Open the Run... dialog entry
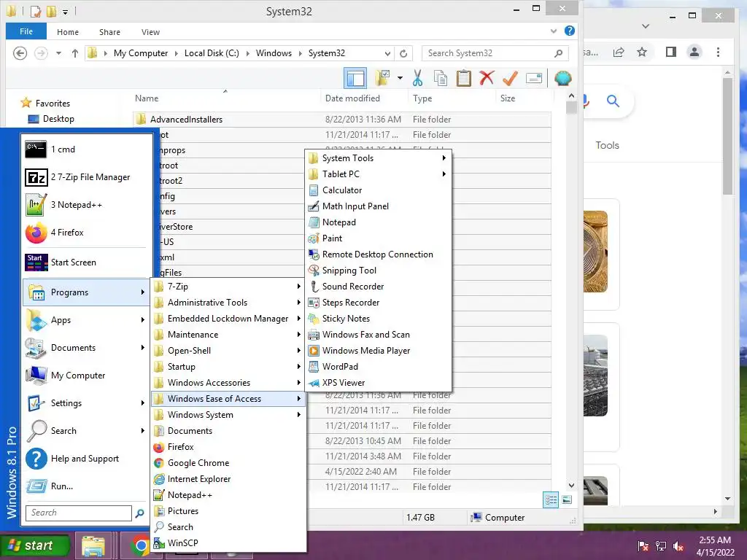The image size is (747, 560). 87,486
